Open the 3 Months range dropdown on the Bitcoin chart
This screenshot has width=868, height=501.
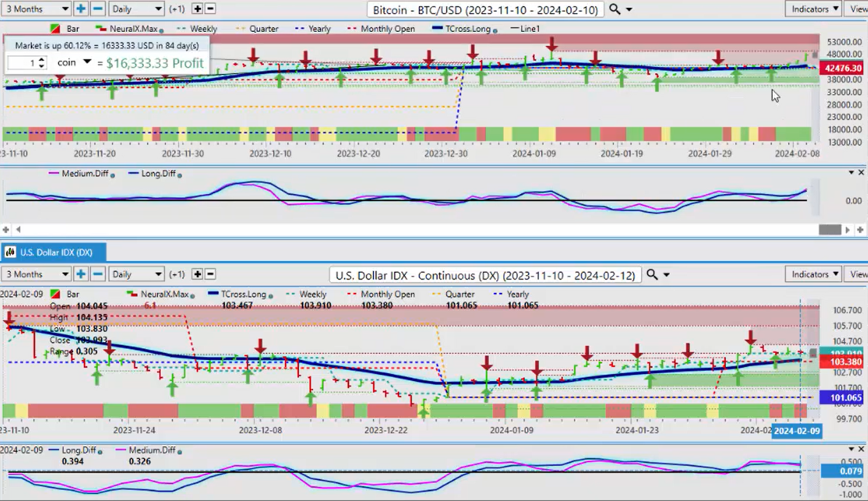36,9
